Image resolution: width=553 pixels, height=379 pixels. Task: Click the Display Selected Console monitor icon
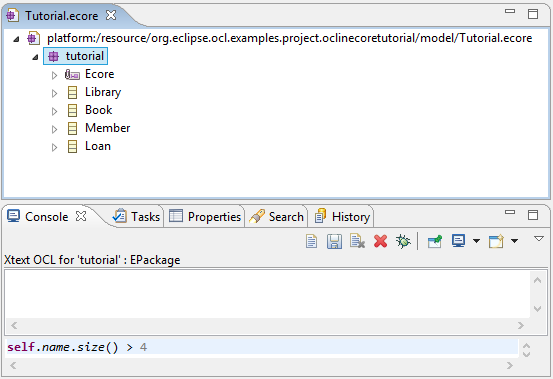point(458,241)
